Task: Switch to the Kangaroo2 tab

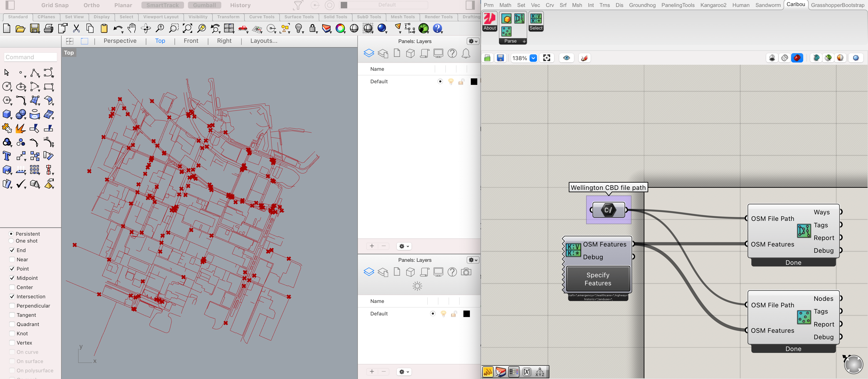Action: 713,5
